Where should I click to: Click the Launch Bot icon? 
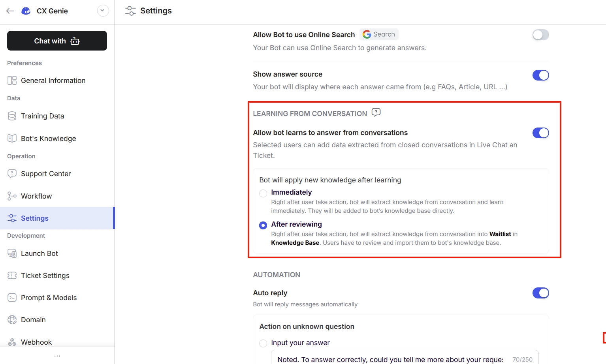(12, 253)
